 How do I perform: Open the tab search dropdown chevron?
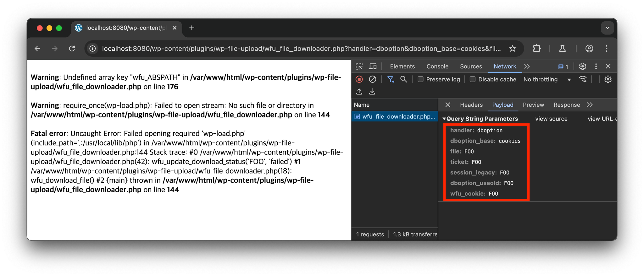click(608, 28)
